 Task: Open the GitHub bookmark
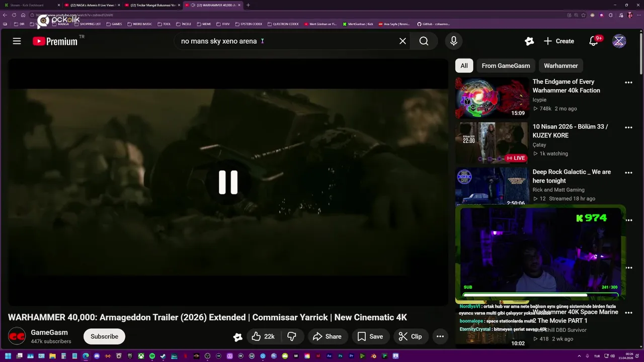tap(434, 24)
